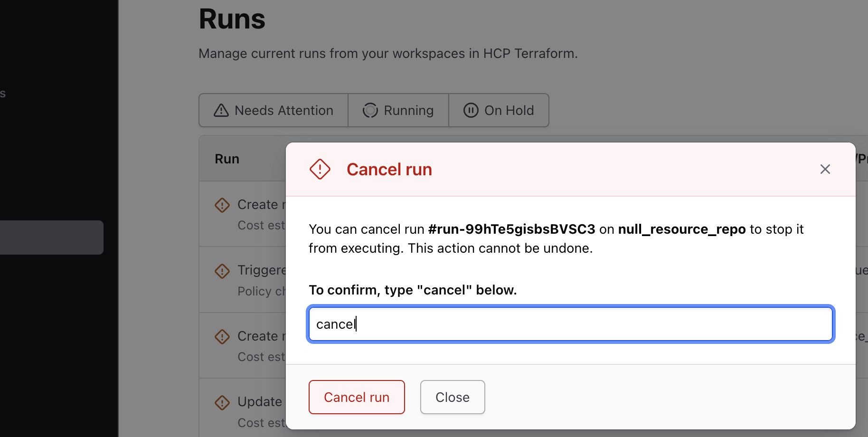The height and width of the screenshot is (437, 868).
Task: Click the run ID #run-99hTe5gisbsBVSC3 text
Action: click(511, 229)
